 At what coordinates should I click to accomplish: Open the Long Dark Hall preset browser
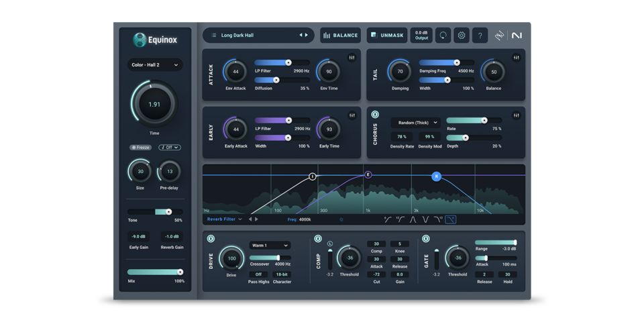coord(258,36)
